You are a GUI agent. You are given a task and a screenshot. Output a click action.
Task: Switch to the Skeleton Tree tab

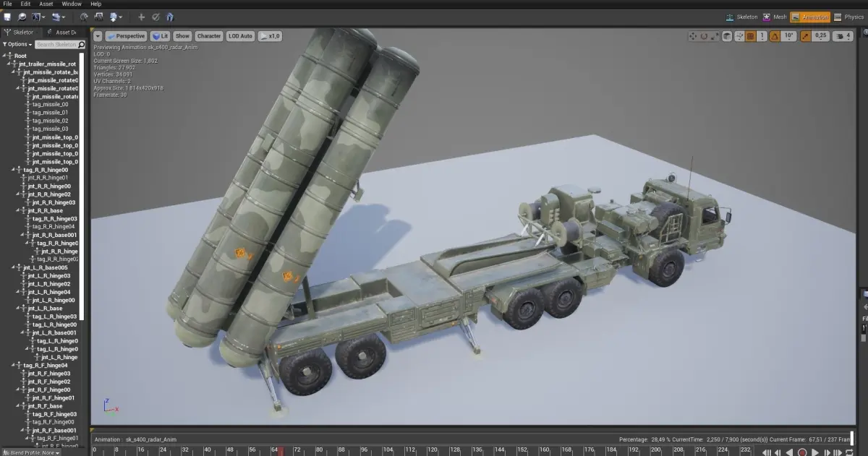click(x=21, y=32)
